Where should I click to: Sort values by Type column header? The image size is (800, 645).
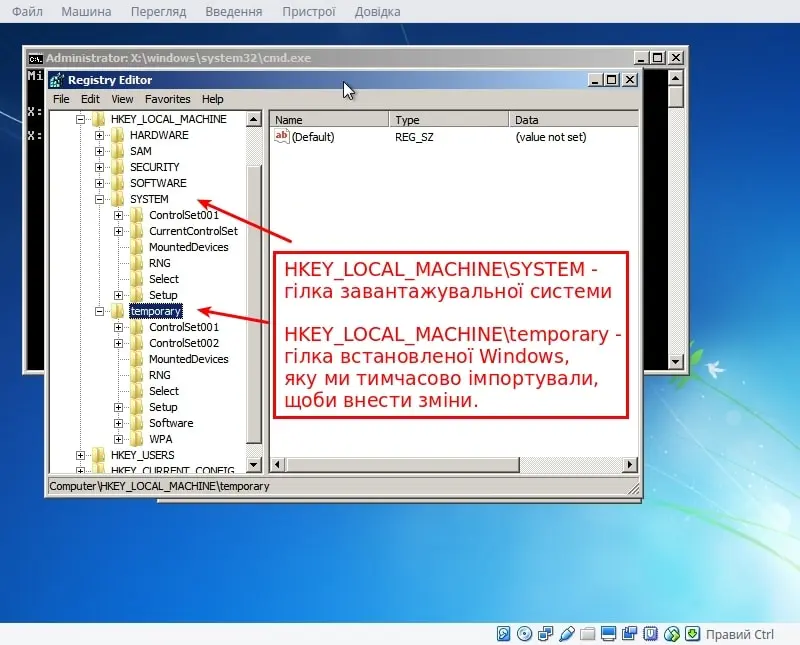click(449, 120)
